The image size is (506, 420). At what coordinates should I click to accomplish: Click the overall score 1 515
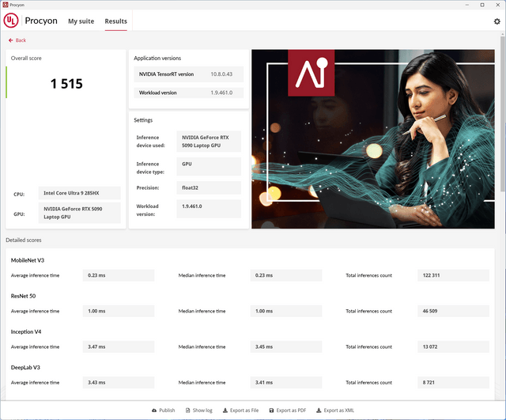coord(66,84)
